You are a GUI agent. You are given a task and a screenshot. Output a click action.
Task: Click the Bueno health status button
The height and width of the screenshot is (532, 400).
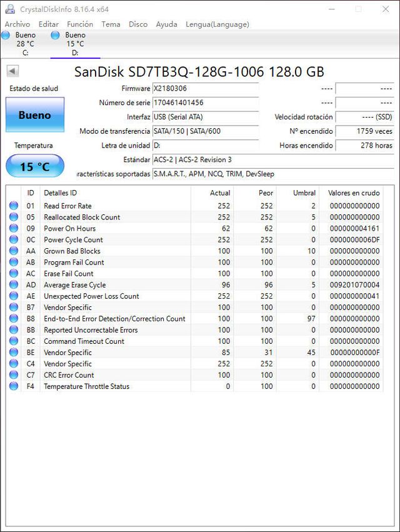coord(34,115)
